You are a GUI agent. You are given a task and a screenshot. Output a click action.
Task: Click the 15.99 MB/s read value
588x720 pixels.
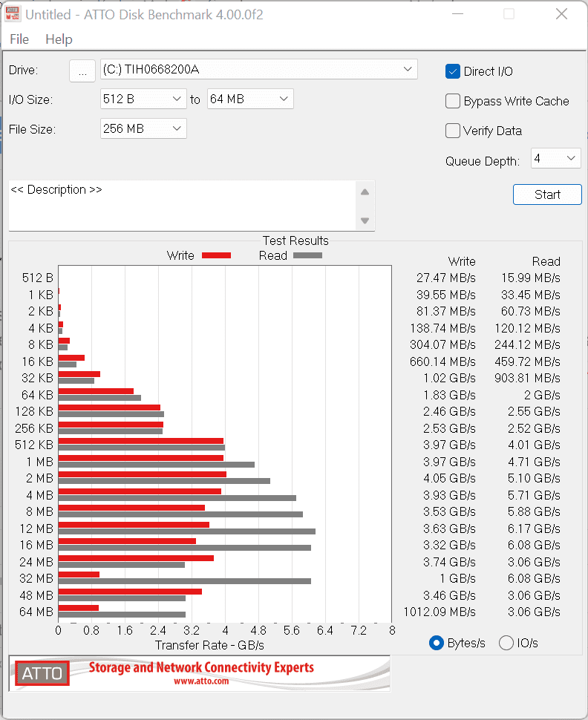[x=531, y=278]
